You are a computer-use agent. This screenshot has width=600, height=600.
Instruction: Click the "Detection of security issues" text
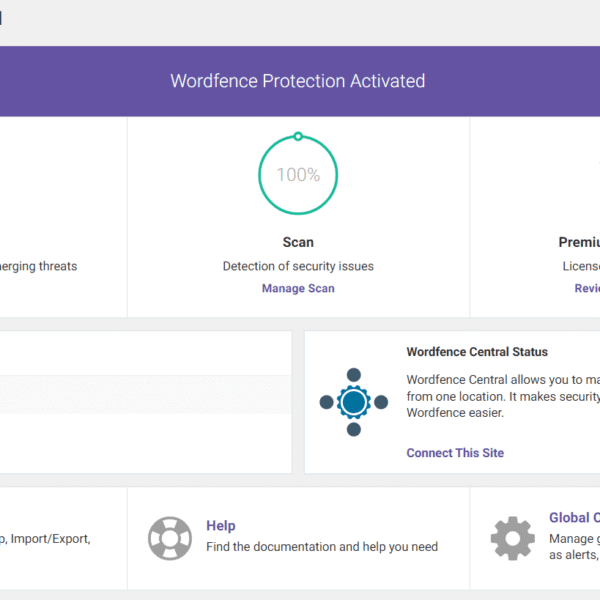point(298,266)
